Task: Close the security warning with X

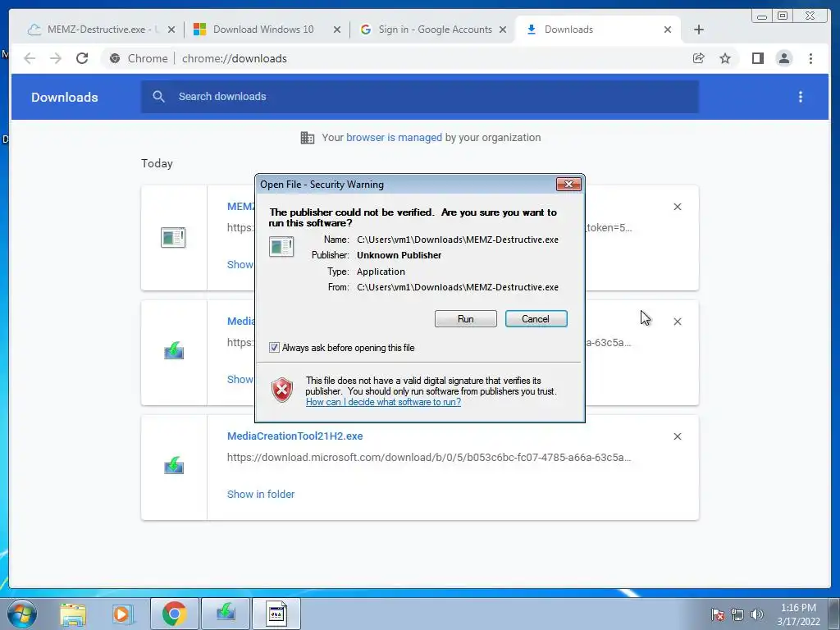Action: tap(568, 185)
